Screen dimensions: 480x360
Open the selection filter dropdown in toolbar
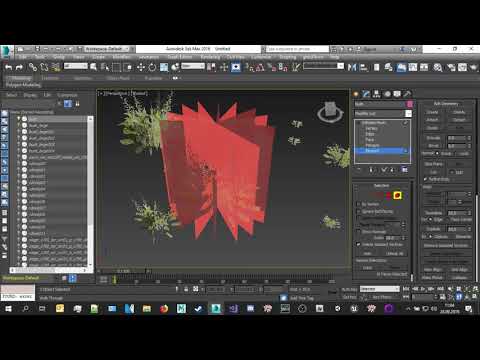click(x=76, y=66)
